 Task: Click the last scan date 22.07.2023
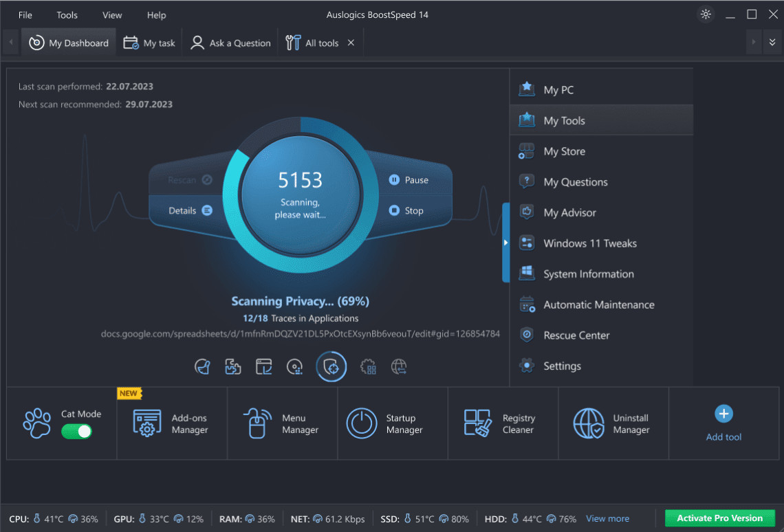[x=129, y=87]
